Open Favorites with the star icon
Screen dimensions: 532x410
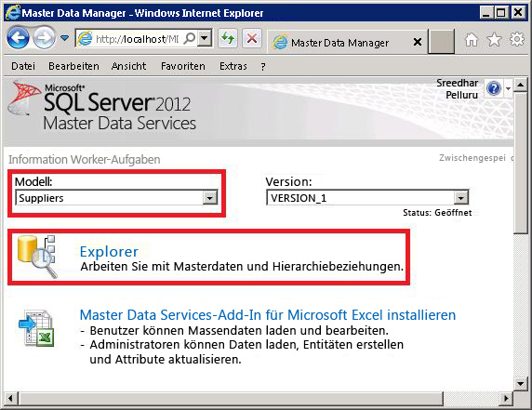pyautogui.click(x=494, y=40)
